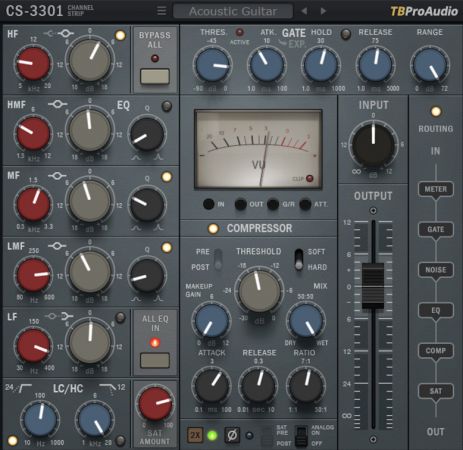The height and width of the screenshot is (450, 463).
Task: Click the HMF black Q knob
Action: pyautogui.click(x=147, y=134)
